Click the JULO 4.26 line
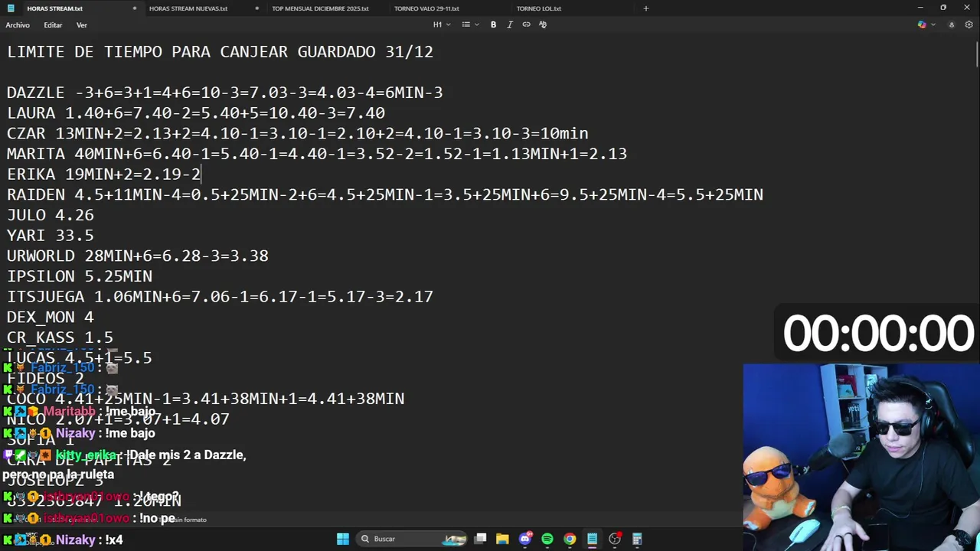Image resolution: width=980 pixels, height=551 pixels. 51,215
